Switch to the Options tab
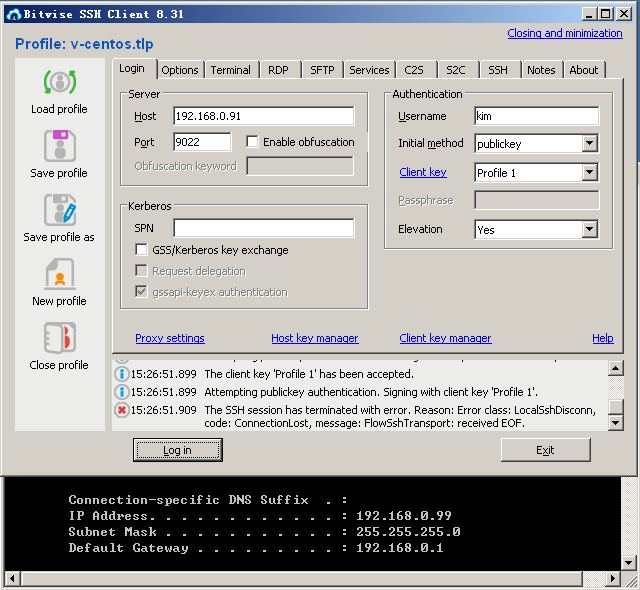 [x=180, y=70]
